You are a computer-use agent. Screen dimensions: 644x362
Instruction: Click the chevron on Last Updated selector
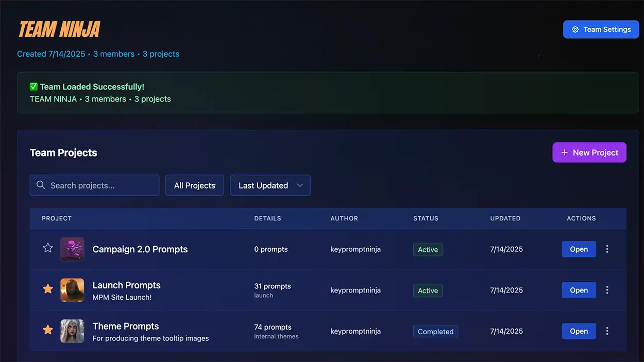[x=300, y=185]
